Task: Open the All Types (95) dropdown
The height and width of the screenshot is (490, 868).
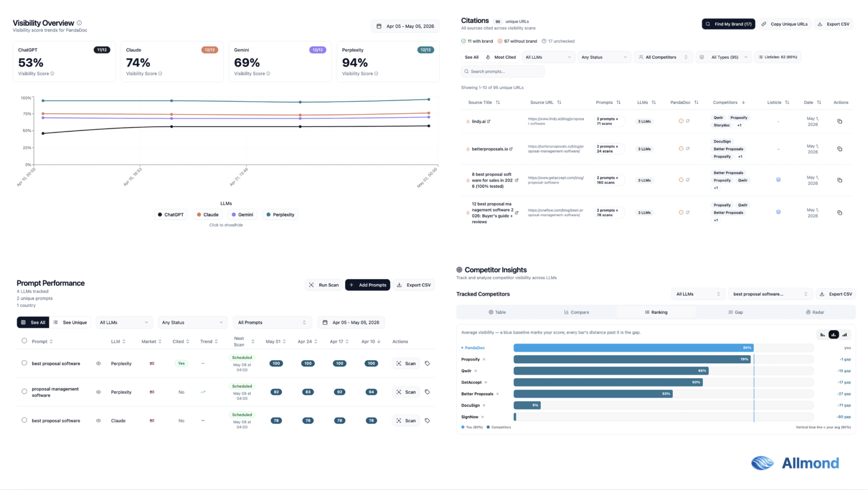Action: click(x=724, y=57)
